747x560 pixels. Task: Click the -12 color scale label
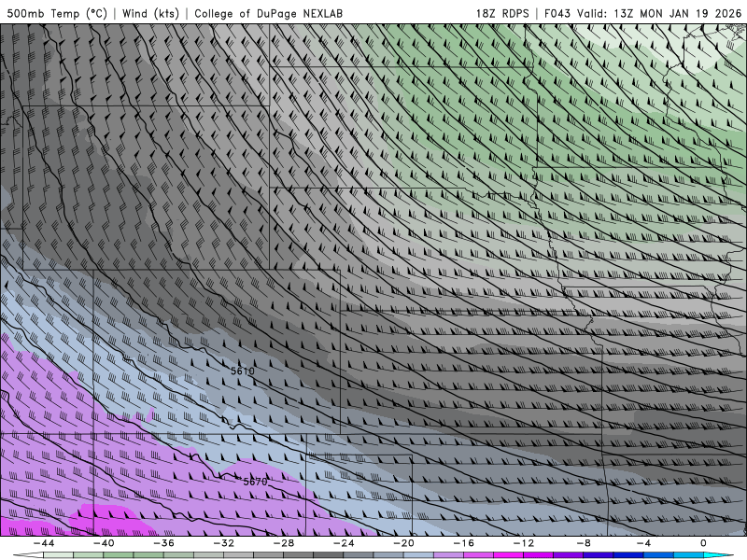tap(524, 543)
